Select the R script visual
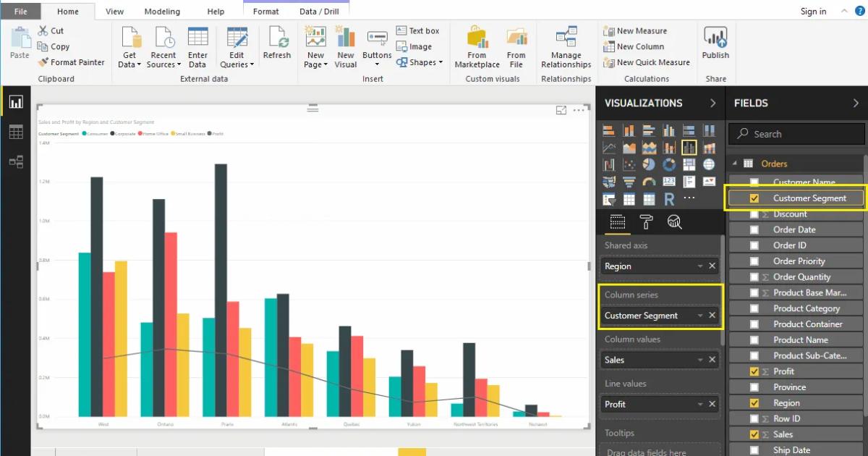This screenshot has width=868, height=456. (670, 198)
